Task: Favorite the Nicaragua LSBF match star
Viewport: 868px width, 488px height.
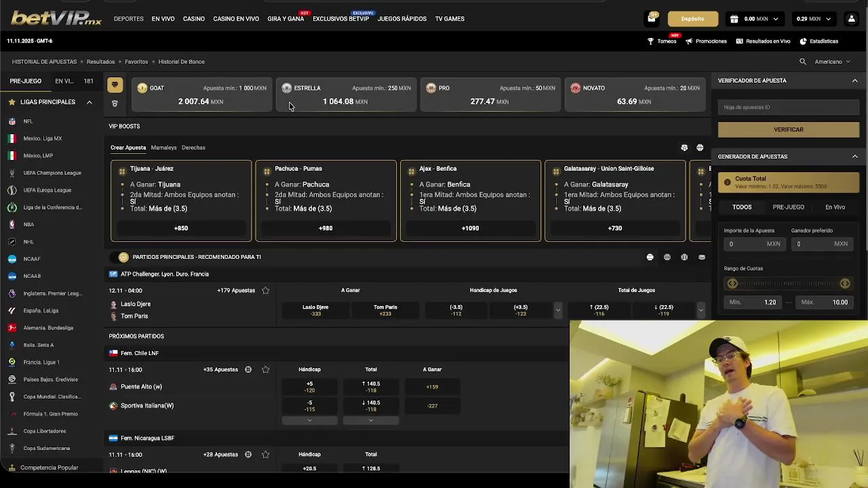Action: tap(265, 455)
